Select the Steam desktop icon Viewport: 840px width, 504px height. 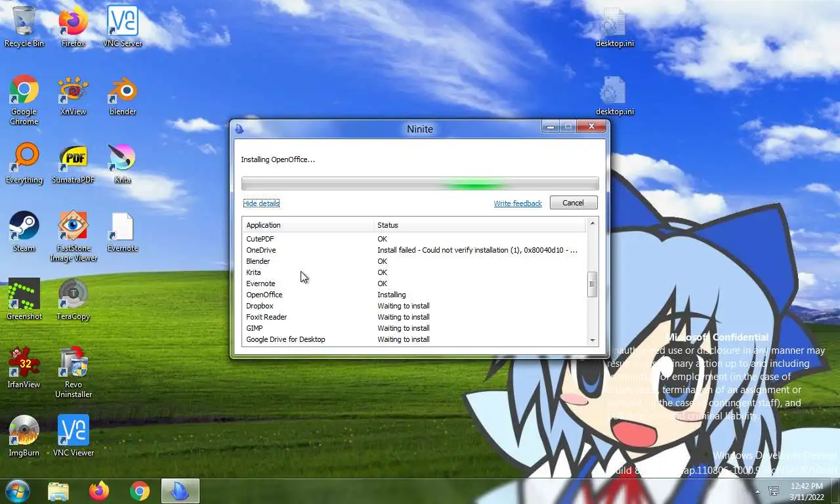24,231
